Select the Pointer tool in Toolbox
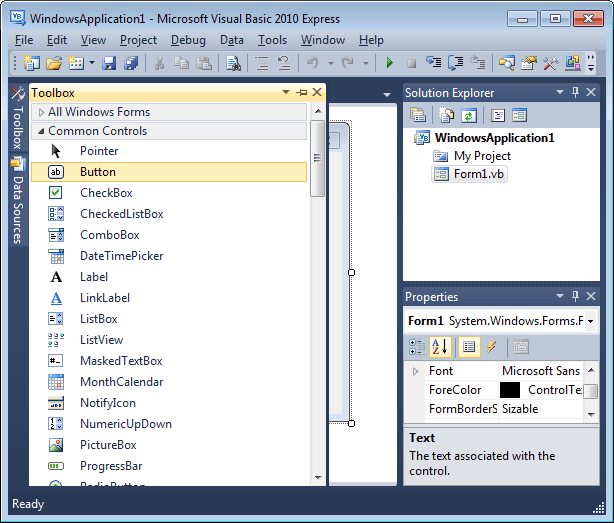 (x=169, y=151)
